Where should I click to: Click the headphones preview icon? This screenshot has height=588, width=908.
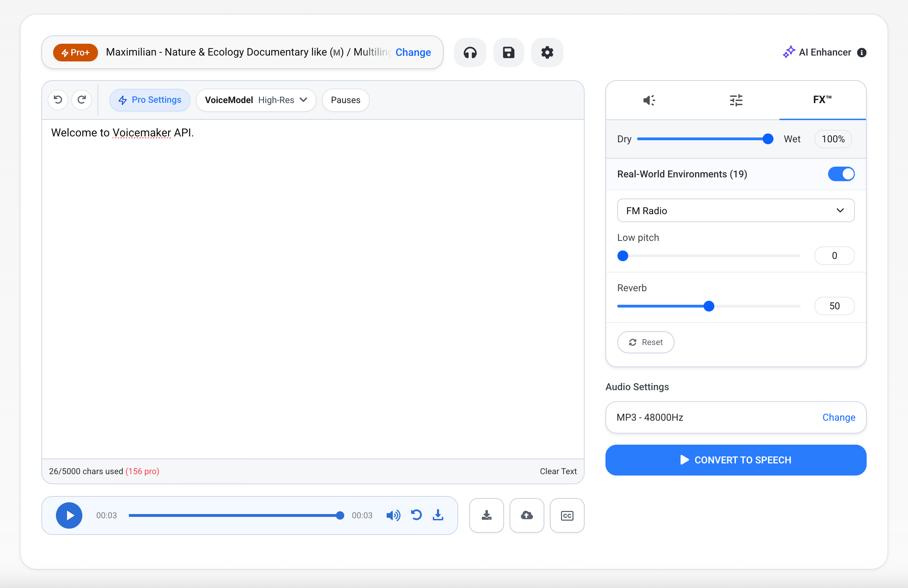(x=470, y=52)
